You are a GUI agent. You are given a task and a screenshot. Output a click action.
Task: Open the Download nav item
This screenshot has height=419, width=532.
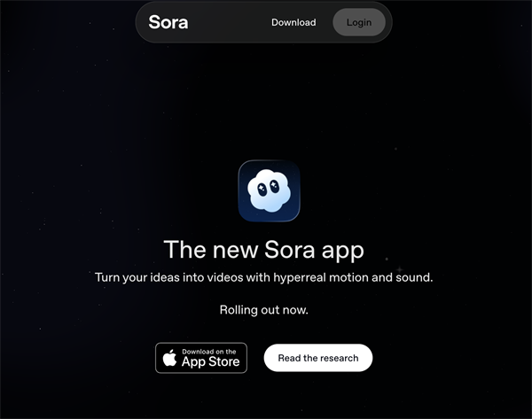point(293,22)
